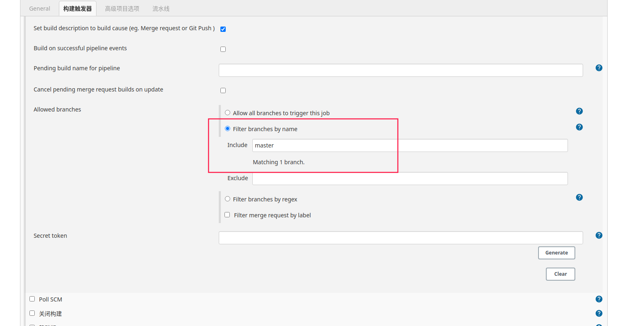Select Allow all branches to trigger this job
The height and width of the screenshot is (326, 644).
click(x=227, y=113)
